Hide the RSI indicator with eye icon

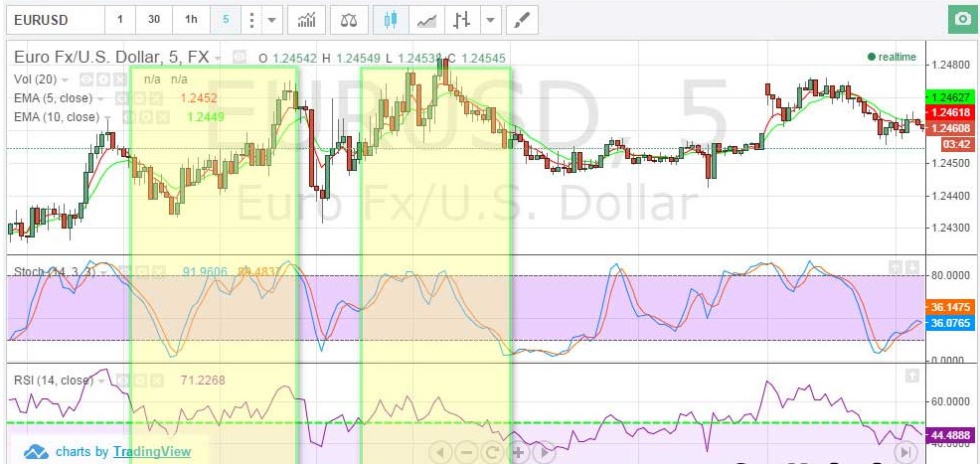[x=124, y=380]
